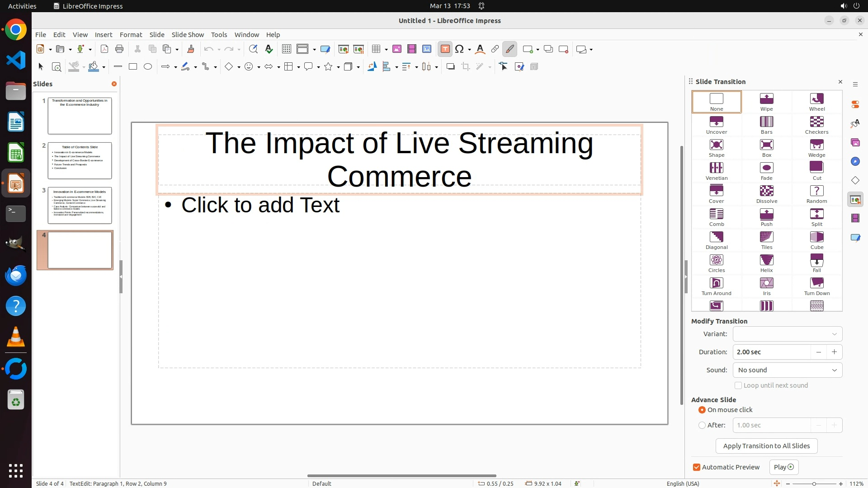868x488 pixels.
Task: Select the After advance slide option
Action: point(702,425)
